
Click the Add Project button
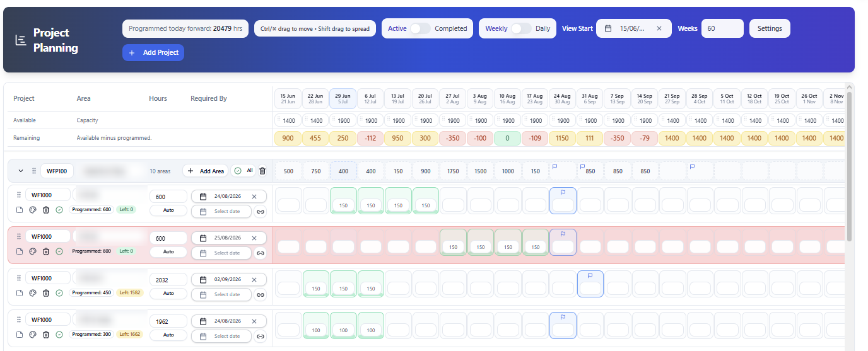tap(153, 52)
